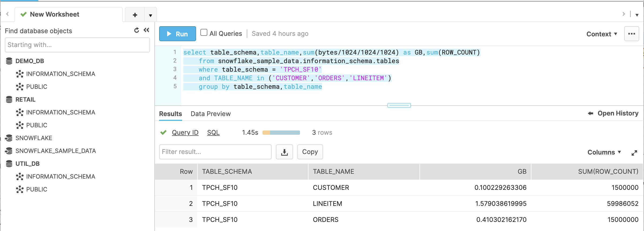The image size is (644, 231).
Task: Click the query execution time bar
Action: pos(281,133)
